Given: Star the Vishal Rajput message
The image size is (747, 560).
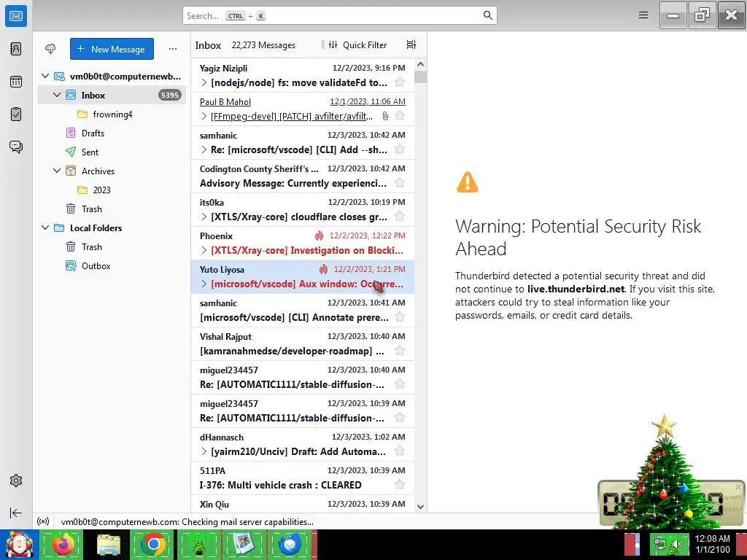Looking at the screenshot, I should 400,351.
